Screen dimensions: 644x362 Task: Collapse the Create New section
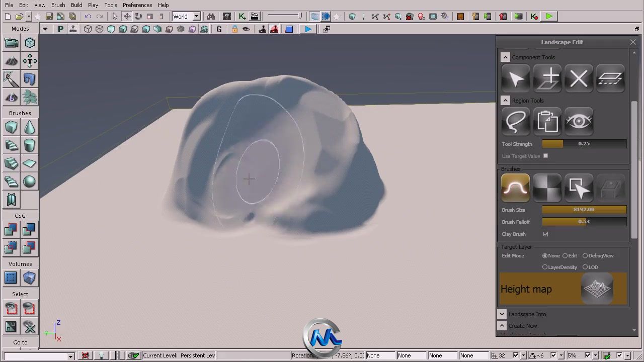(x=502, y=326)
